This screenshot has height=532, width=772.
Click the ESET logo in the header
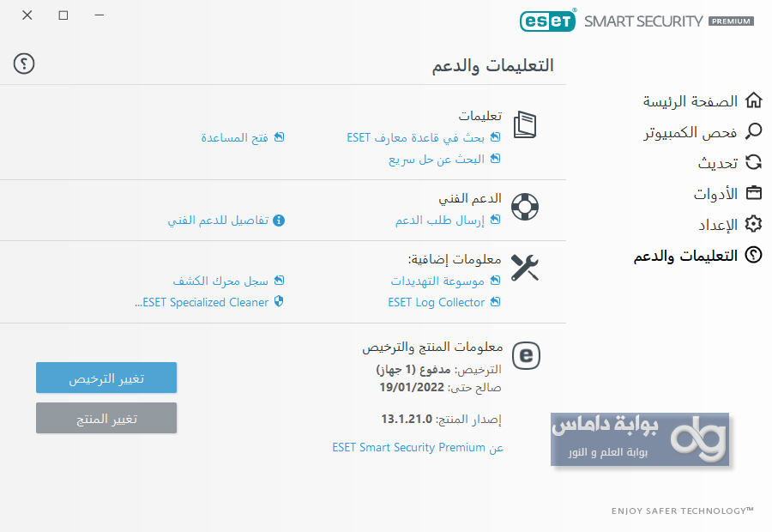[x=547, y=21]
